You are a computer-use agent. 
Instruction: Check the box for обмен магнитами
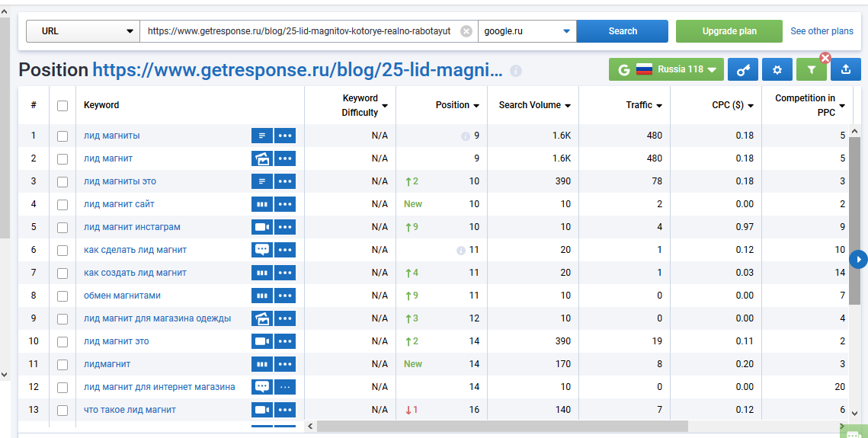point(62,296)
